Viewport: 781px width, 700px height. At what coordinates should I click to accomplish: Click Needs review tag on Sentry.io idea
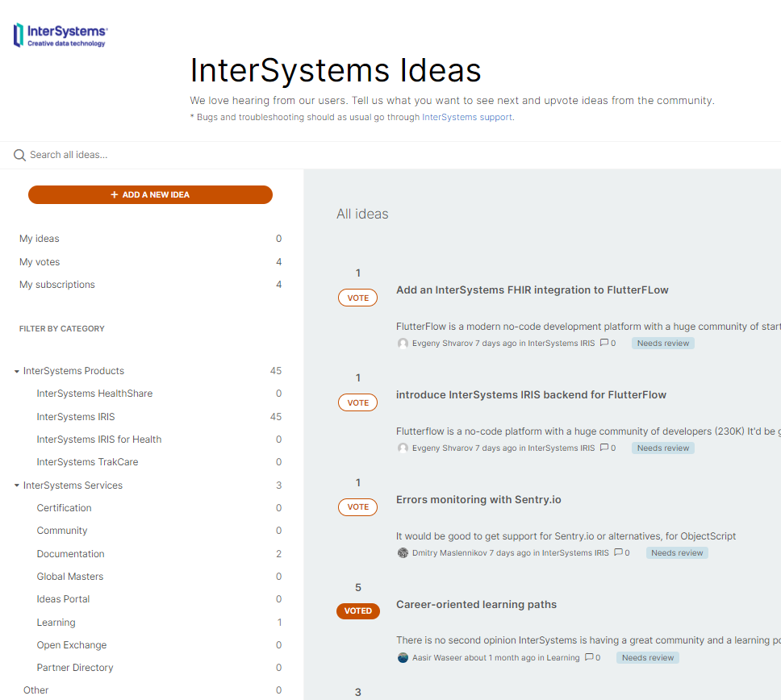[677, 553]
